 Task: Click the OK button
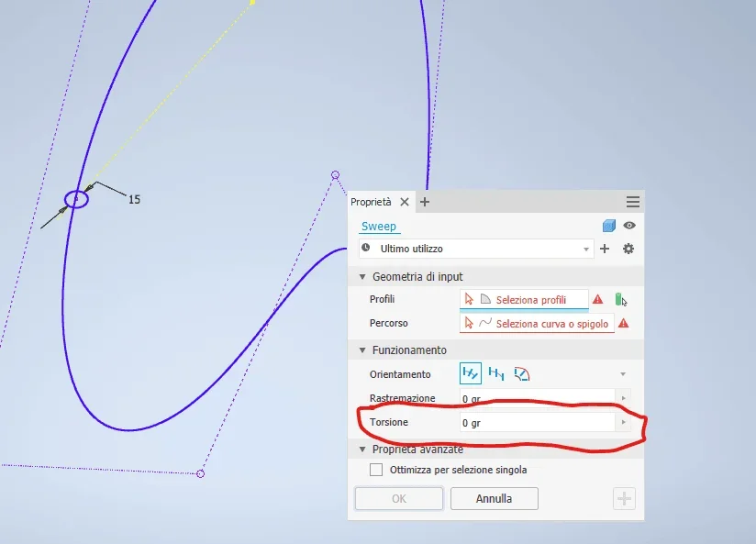click(399, 499)
